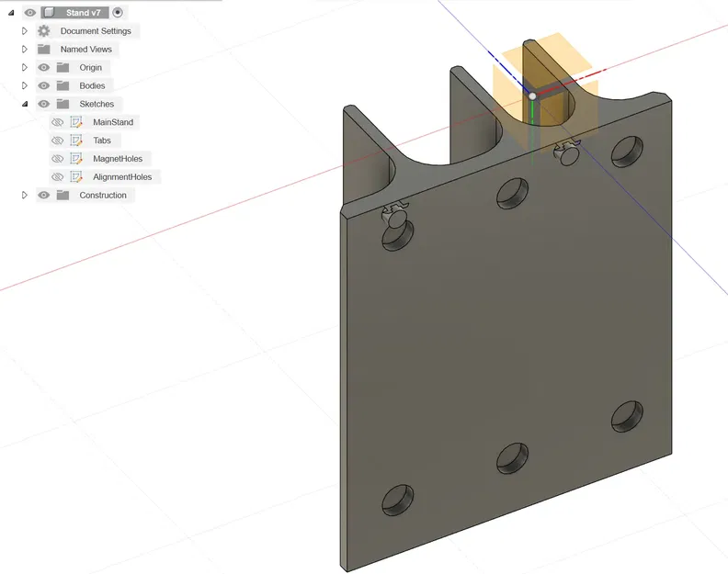Viewport: 728px width, 574px height.
Task: Toggle Origin folder visibility eye
Action: tap(43, 67)
